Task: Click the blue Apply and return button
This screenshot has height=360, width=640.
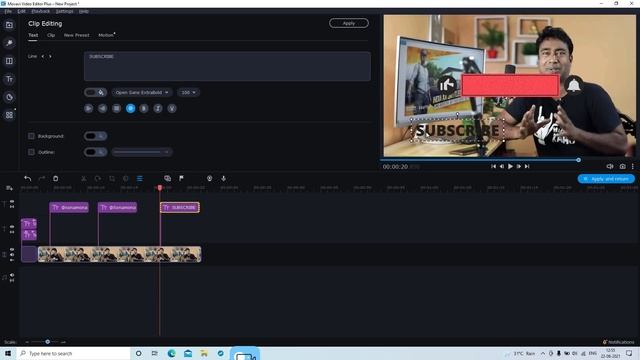Action: 606,179
